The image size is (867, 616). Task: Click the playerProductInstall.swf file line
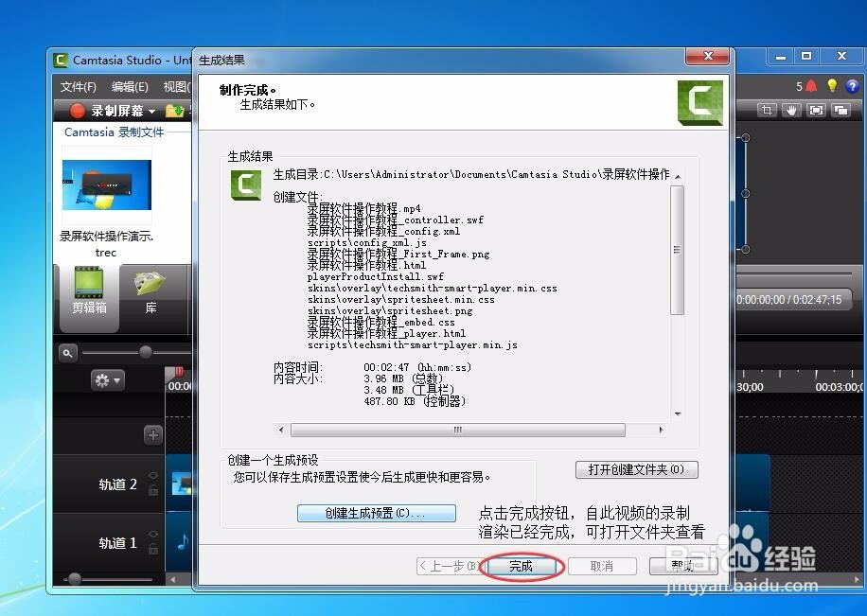[376, 276]
